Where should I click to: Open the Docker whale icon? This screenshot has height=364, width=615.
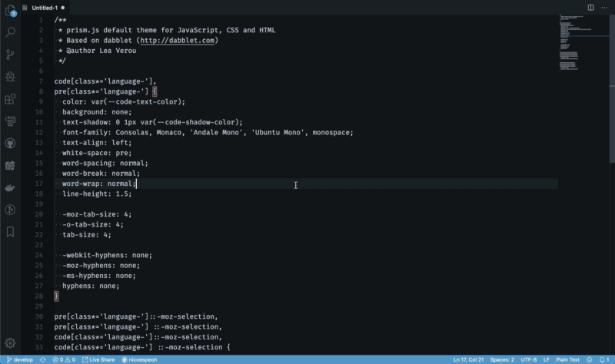coord(11,187)
